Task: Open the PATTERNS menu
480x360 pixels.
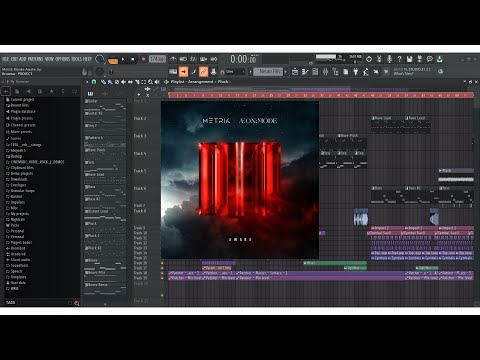Action: pos(35,59)
